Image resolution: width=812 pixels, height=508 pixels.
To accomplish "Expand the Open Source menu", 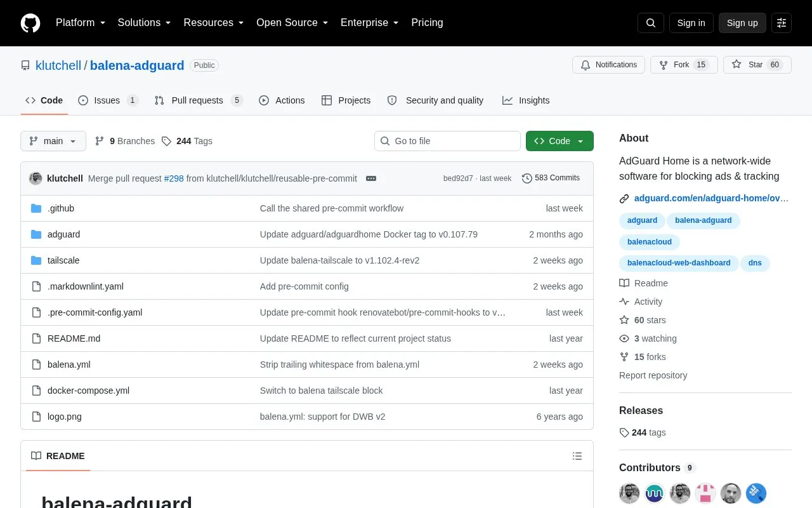I will [x=292, y=23].
